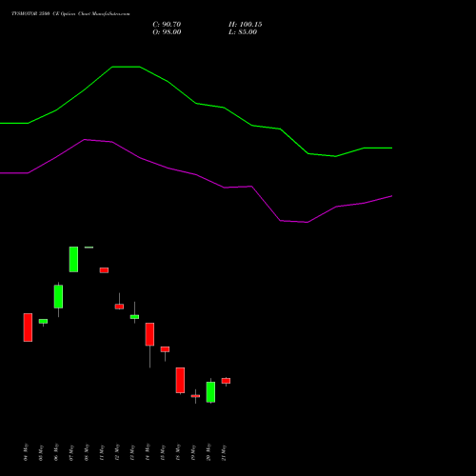The image size is (476, 476).
Task: Select the red candlestick above 12 May
Action: click(x=119, y=307)
